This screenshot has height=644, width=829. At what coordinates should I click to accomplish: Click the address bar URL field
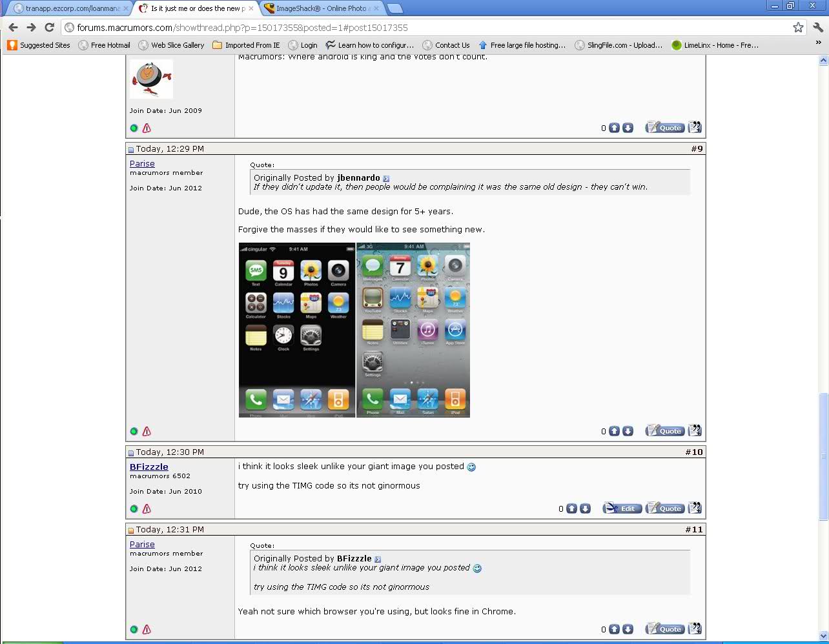tap(426, 27)
